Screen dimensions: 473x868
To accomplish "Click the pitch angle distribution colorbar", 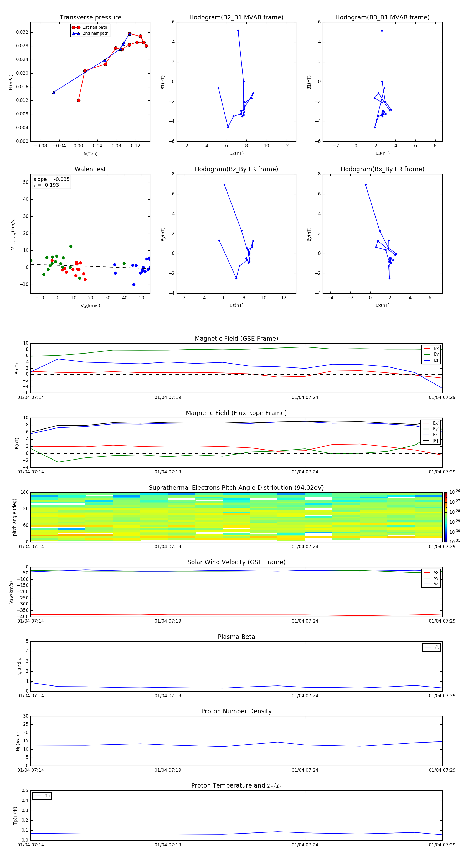I will 445,517.
